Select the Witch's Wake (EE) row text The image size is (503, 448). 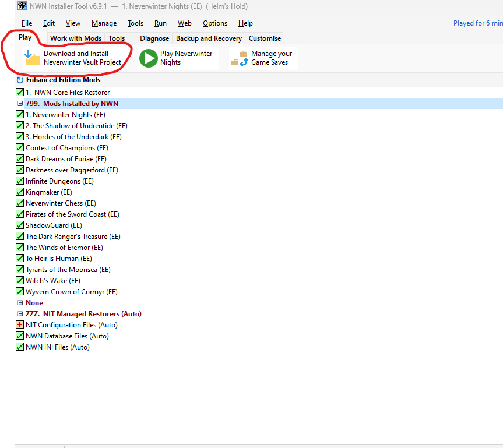click(x=53, y=281)
